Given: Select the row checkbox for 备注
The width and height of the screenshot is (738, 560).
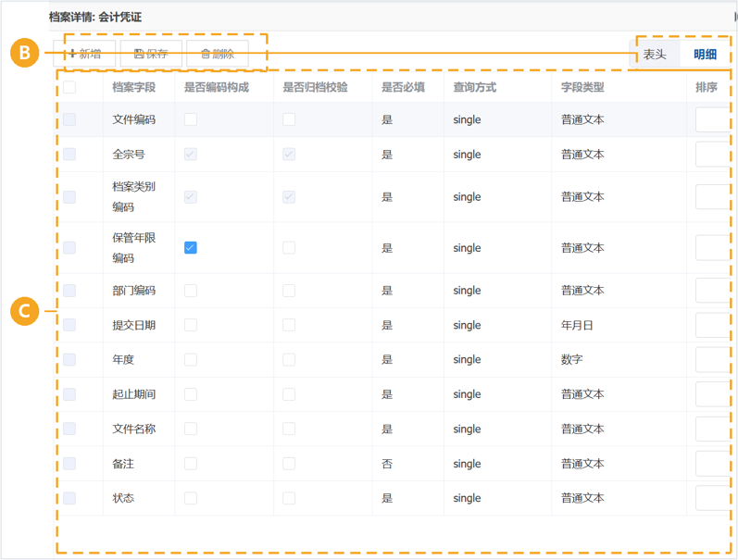Looking at the screenshot, I should click(x=69, y=464).
